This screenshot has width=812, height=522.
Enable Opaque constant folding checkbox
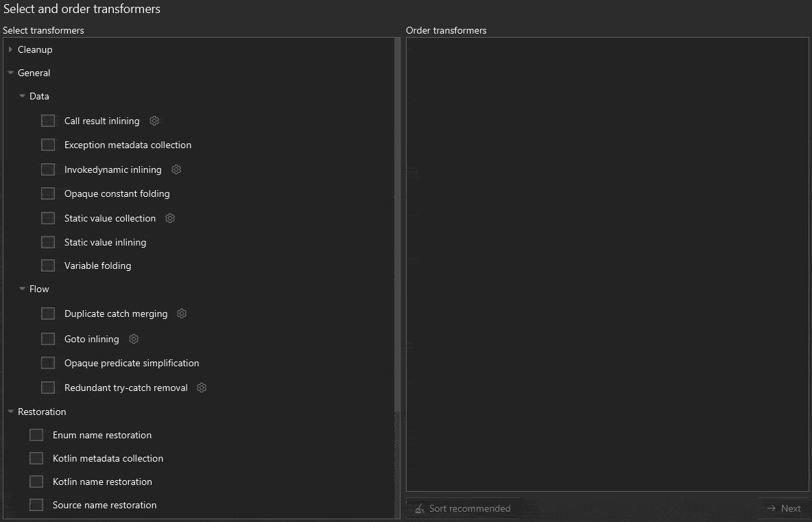point(48,193)
